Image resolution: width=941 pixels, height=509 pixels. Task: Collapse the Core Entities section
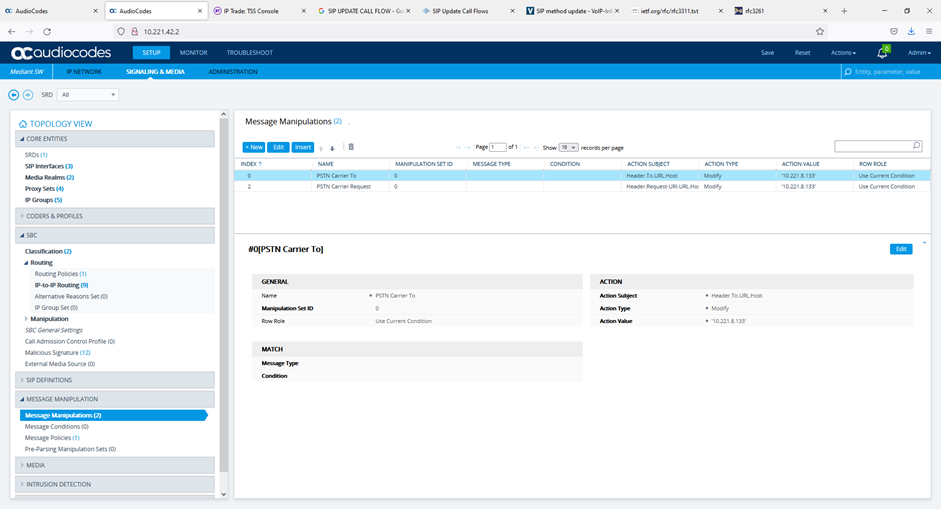115,139
